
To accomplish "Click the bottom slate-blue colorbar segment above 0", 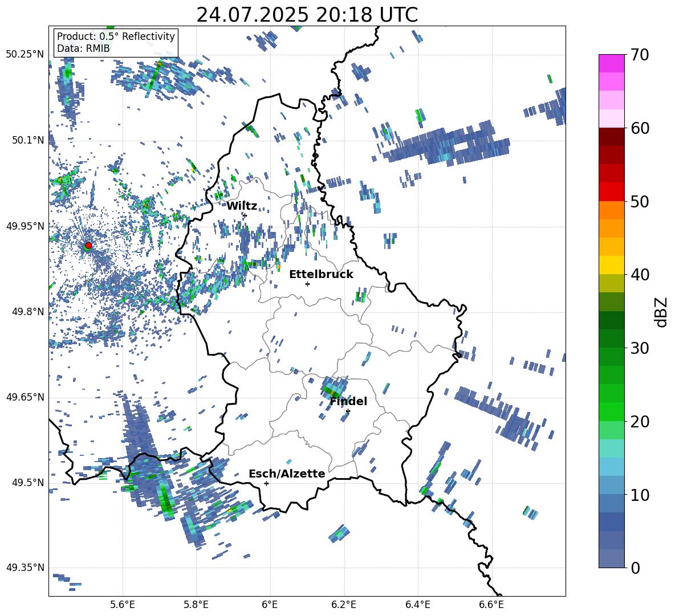I will 611,558.
